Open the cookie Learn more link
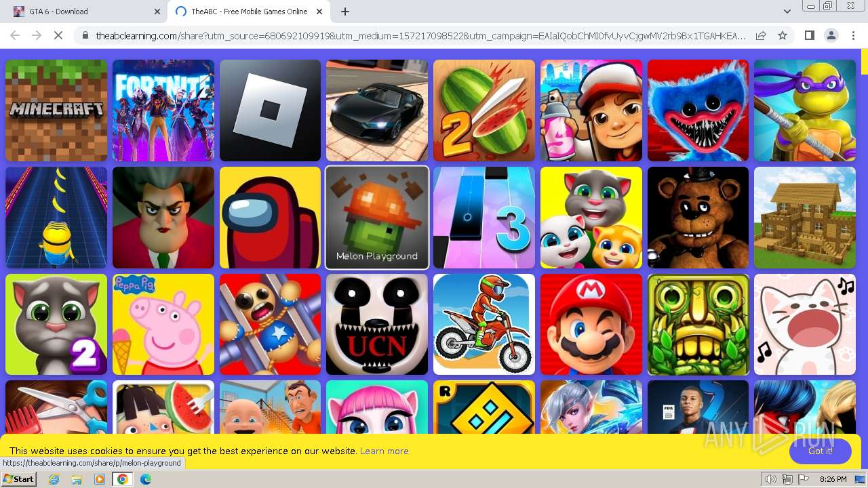868x488 pixels. pos(384,451)
